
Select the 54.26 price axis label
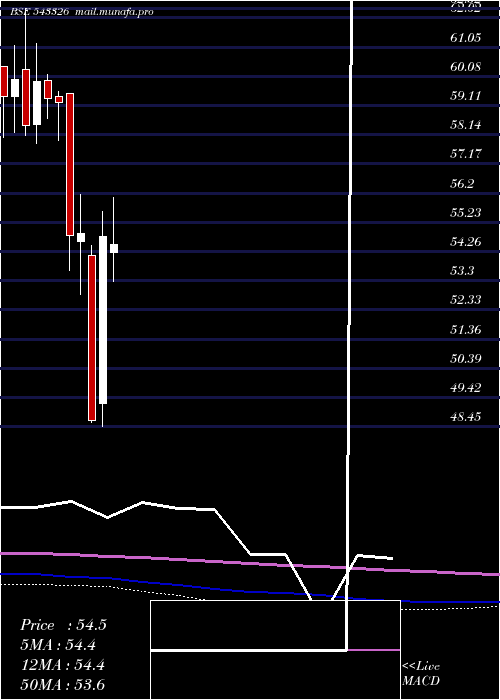pos(466,242)
